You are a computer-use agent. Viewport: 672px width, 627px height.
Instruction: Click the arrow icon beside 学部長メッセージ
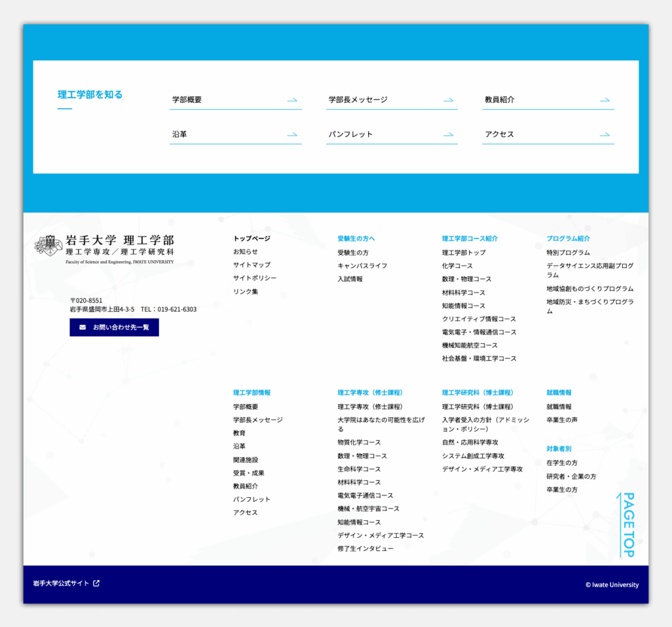[x=448, y=100]
